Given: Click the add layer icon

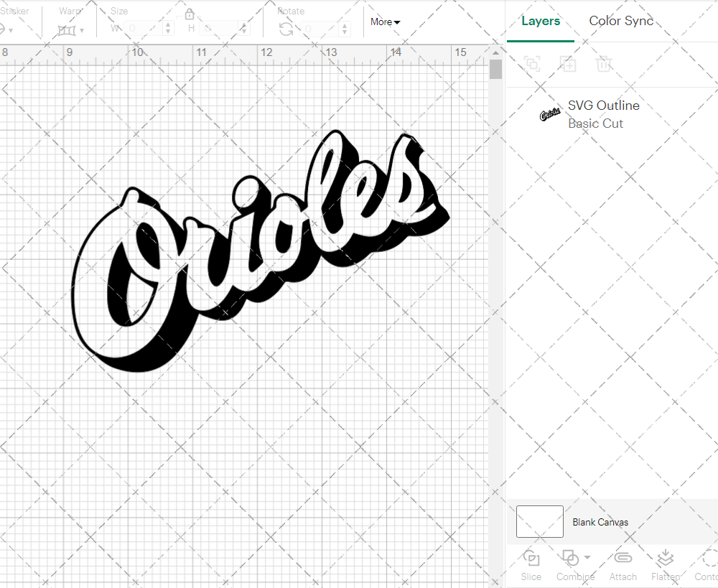Looking at the screenshot, I should coord(568,64).
